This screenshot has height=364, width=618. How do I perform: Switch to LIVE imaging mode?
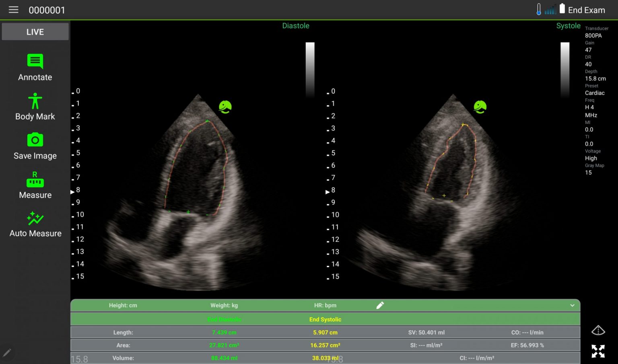click(x=35, y=32)
